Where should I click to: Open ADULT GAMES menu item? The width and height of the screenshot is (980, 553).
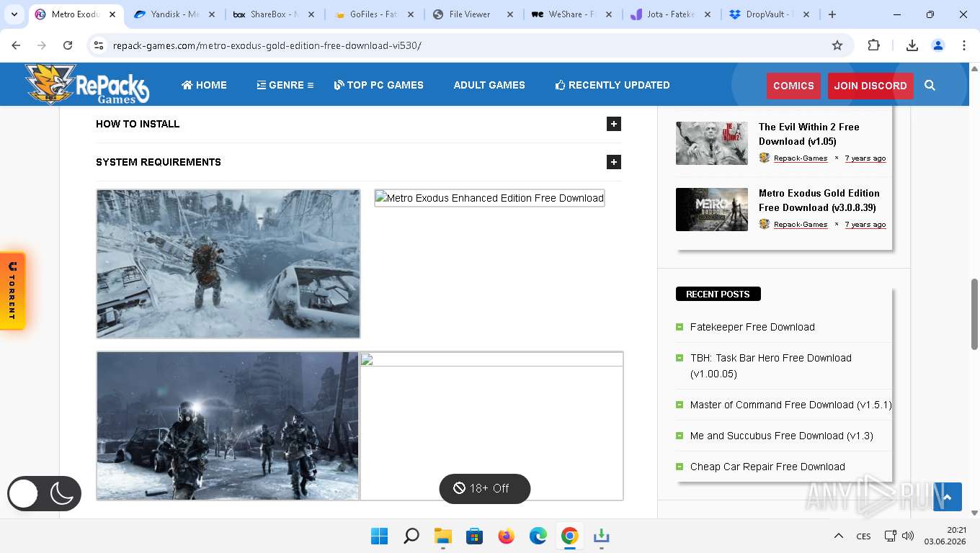(489, 85)
